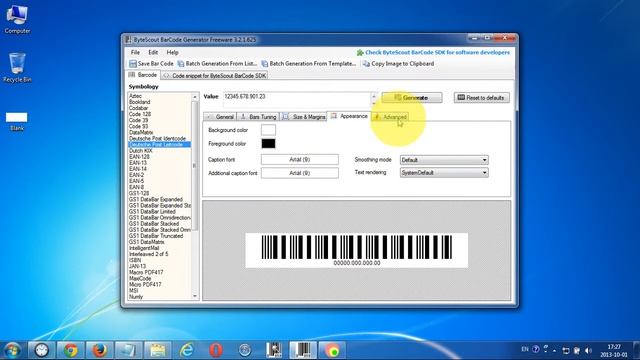The image size is (640, 360).
Task: Open the Size & Margins tab
Action: coord(304,117)
